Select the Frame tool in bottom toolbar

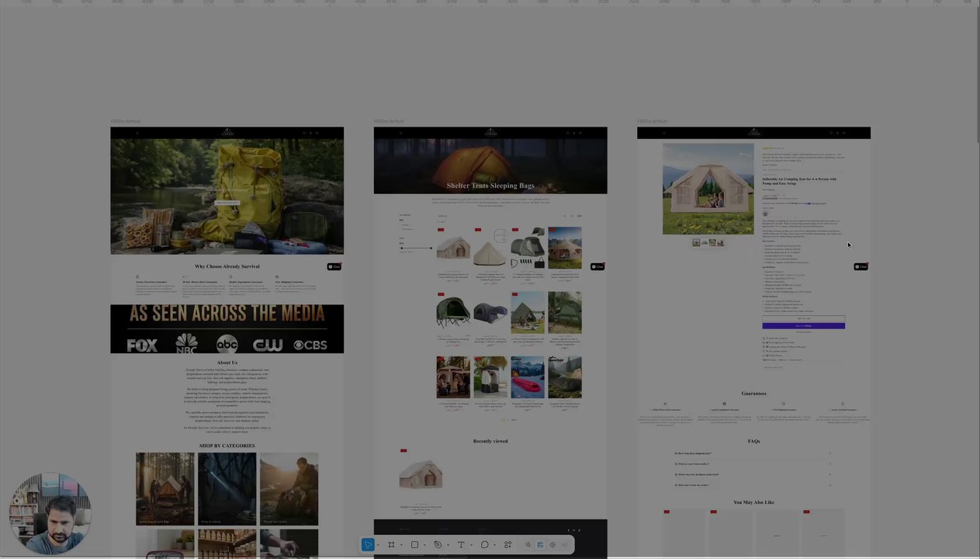coord(391,544)
